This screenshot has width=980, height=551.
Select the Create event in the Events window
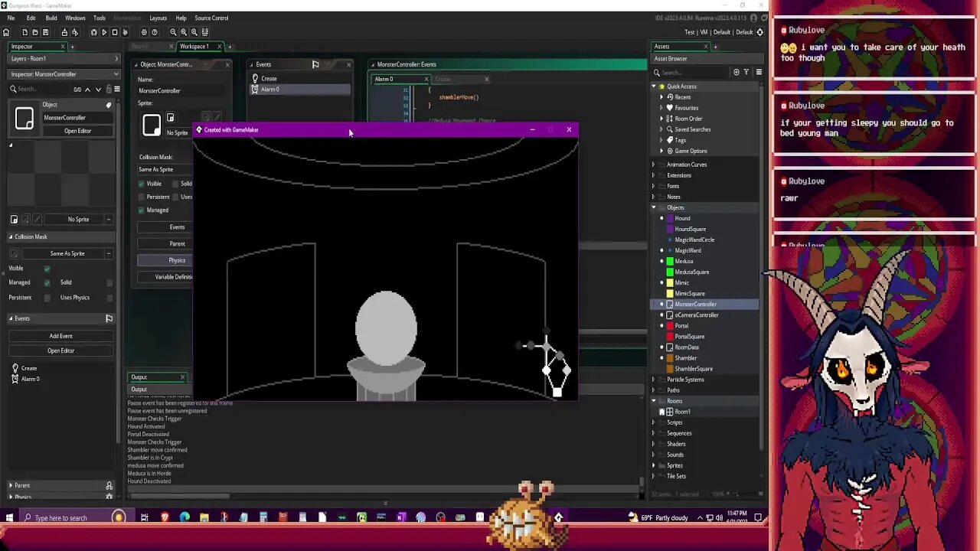tap(300, 79)
